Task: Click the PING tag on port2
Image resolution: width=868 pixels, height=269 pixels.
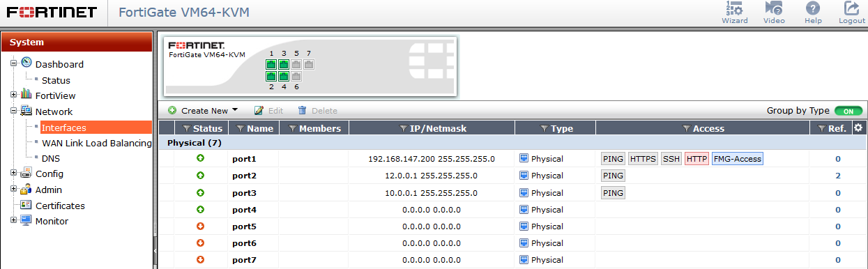Action: pyautogui.click(x=613, y=176)
